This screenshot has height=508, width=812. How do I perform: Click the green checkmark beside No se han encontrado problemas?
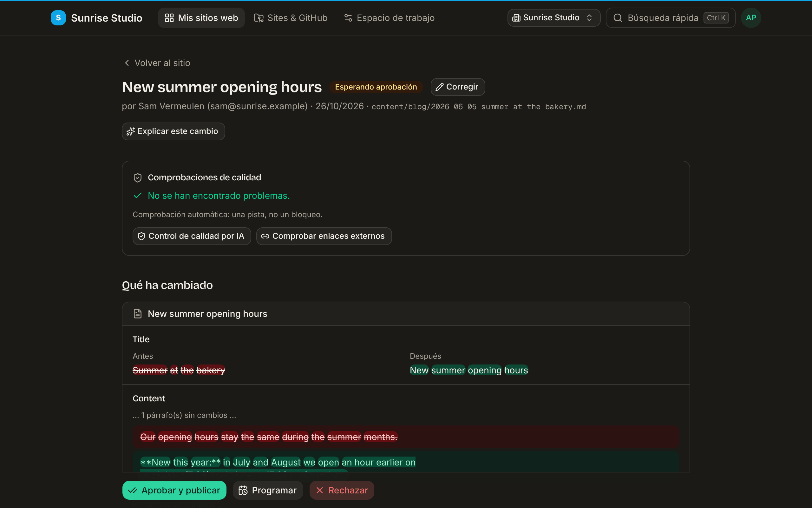[x=138, y=196]
